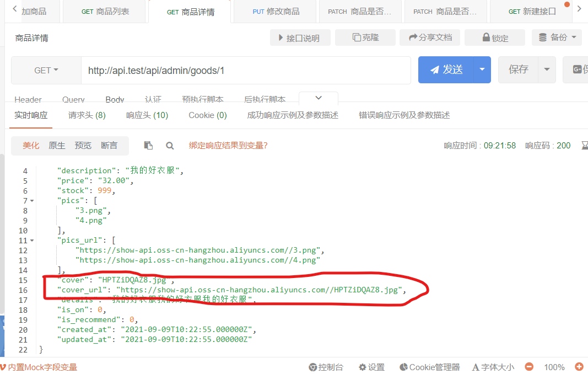Select the 预览 preview mode
The height and width of the screenshot is (374, 588).
click(x=83, y=145)
